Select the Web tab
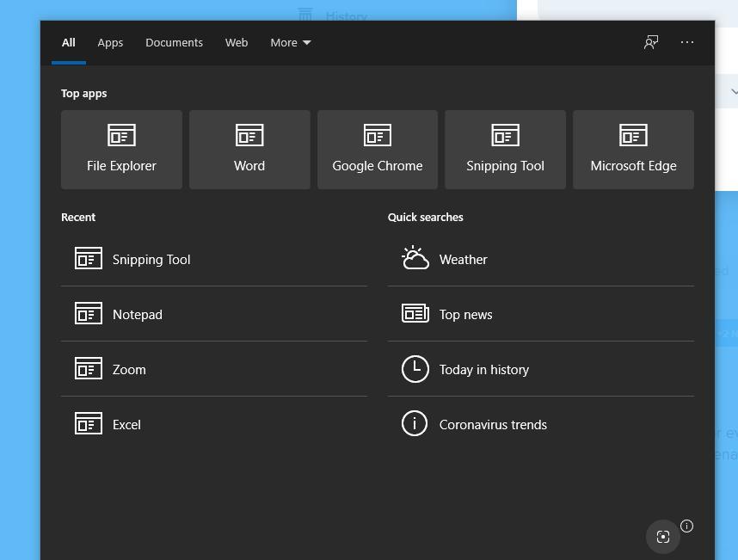This screenshot has height=560, width=738. 237,42
